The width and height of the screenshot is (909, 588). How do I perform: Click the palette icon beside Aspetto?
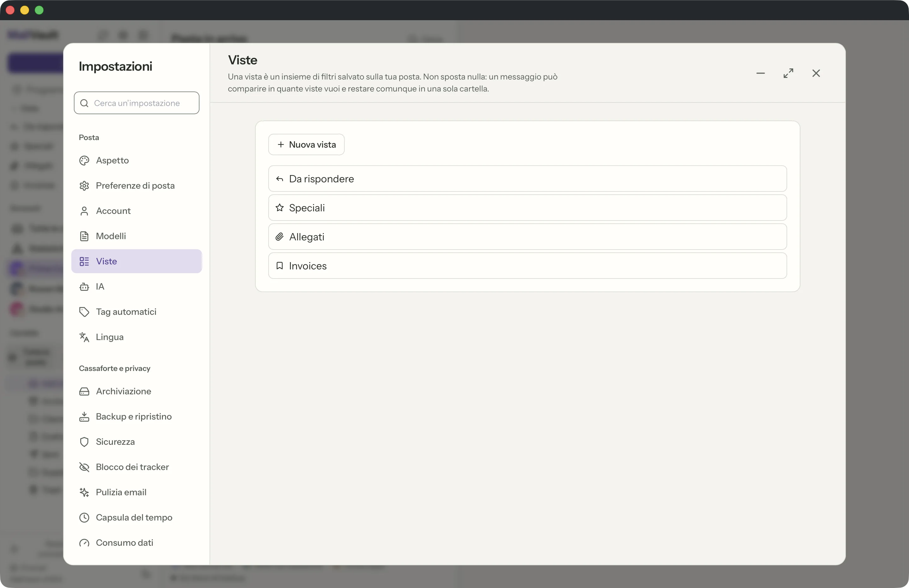click(x=84, y=160)
